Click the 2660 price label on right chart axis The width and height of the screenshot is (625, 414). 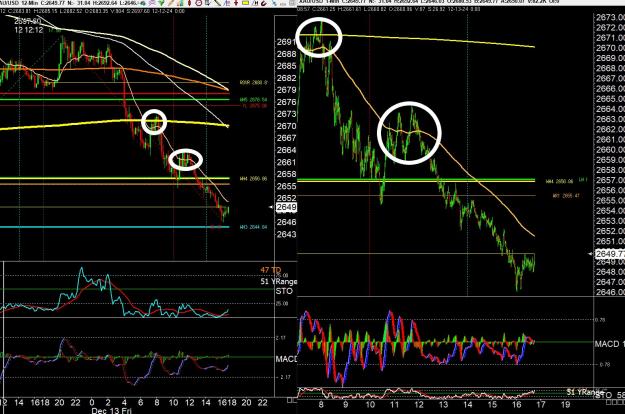610,150
